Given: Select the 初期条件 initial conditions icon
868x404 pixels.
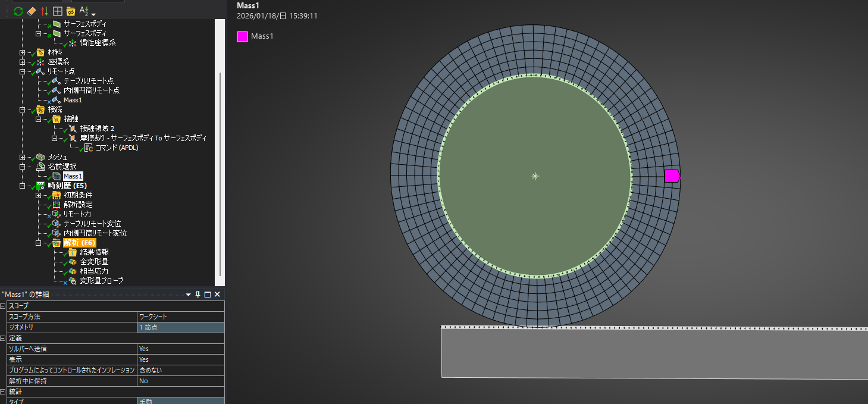Looking at the screenshot, I should click(x=57, y=195).
